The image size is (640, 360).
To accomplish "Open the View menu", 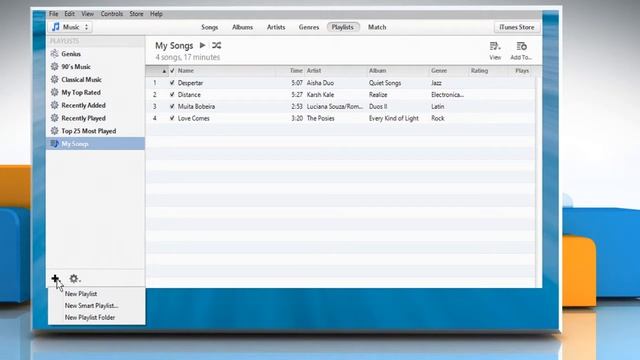I will [87, 14].
